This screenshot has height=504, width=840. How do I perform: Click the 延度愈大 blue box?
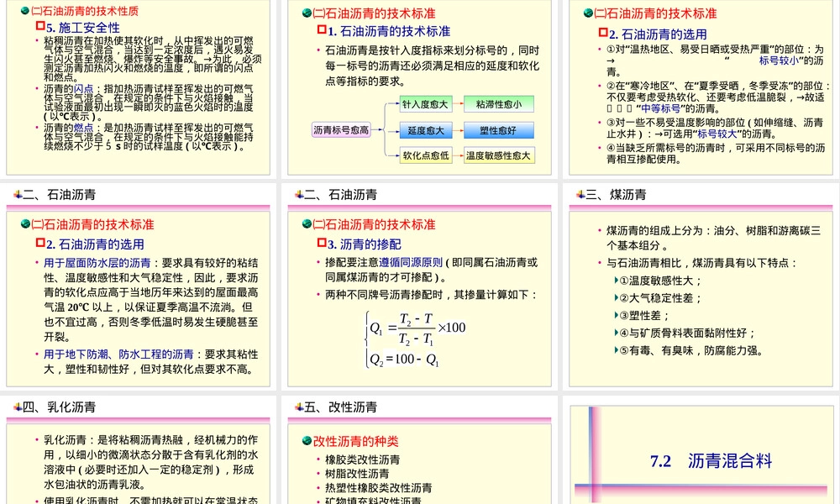[x=426, y=130]
